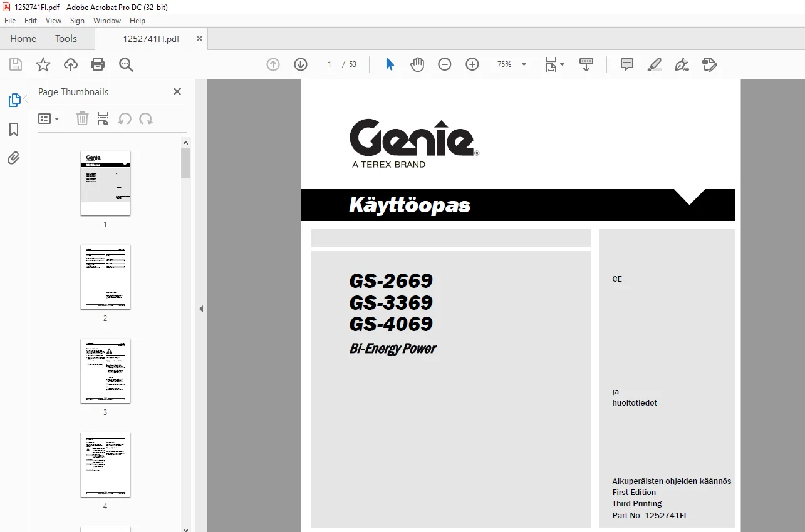Close the Page Thumbnails panel
Image resolution: width=805 pixels, height=532 pixels.
[x=177, y=91]
